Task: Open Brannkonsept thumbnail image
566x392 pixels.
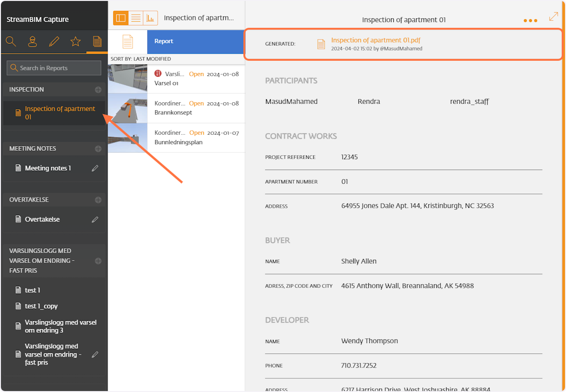Action: point(127,108)
